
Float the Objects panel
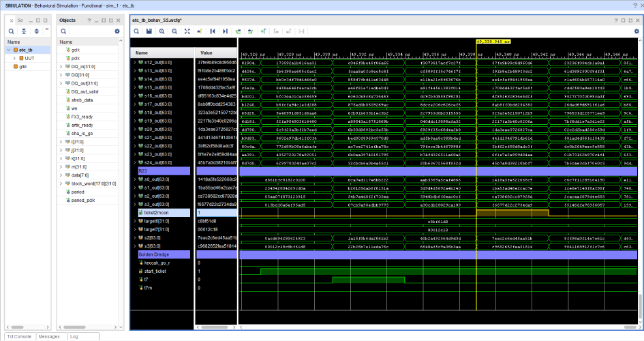coord(111,20)
